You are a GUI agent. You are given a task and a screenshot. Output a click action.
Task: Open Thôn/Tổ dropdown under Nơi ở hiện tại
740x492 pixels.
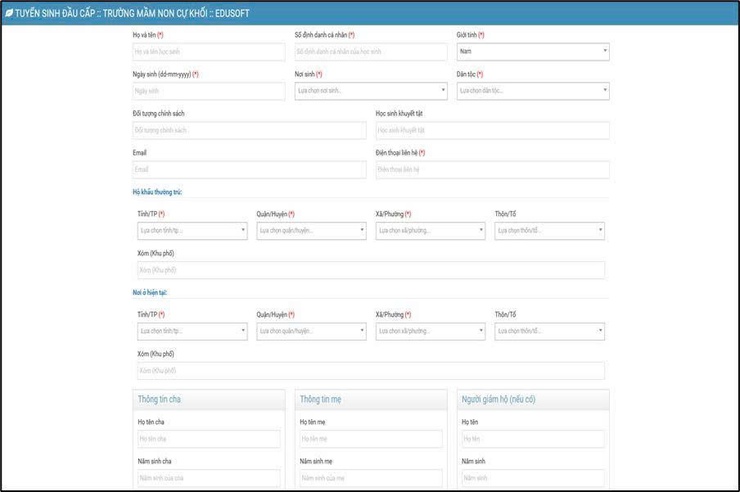(549, 331)
